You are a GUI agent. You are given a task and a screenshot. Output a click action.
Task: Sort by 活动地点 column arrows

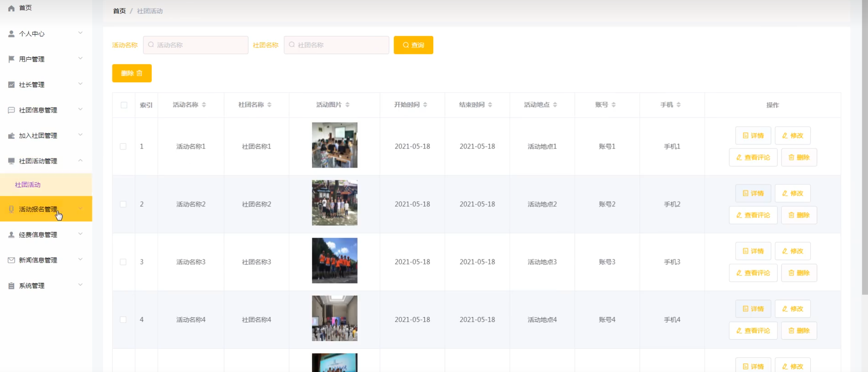pos(555,104)
